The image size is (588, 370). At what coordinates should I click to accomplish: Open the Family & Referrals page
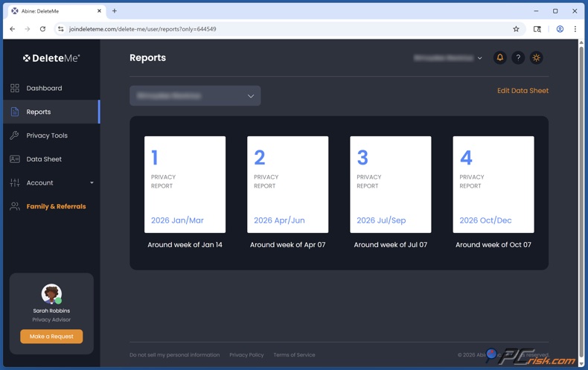tap(56, 206)
